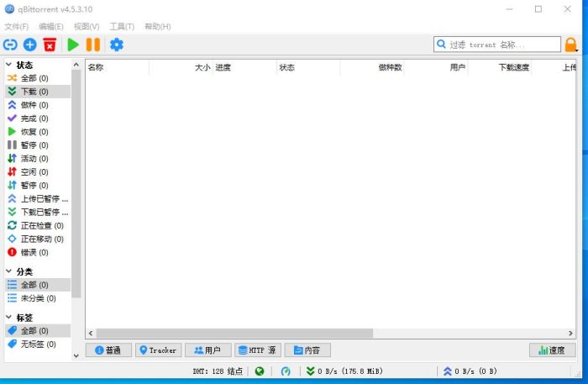Image resolution: width=588 pixels, height=384 pixels.
Task: Select the 活动 (0) status filter
Action: coord(38,159)
